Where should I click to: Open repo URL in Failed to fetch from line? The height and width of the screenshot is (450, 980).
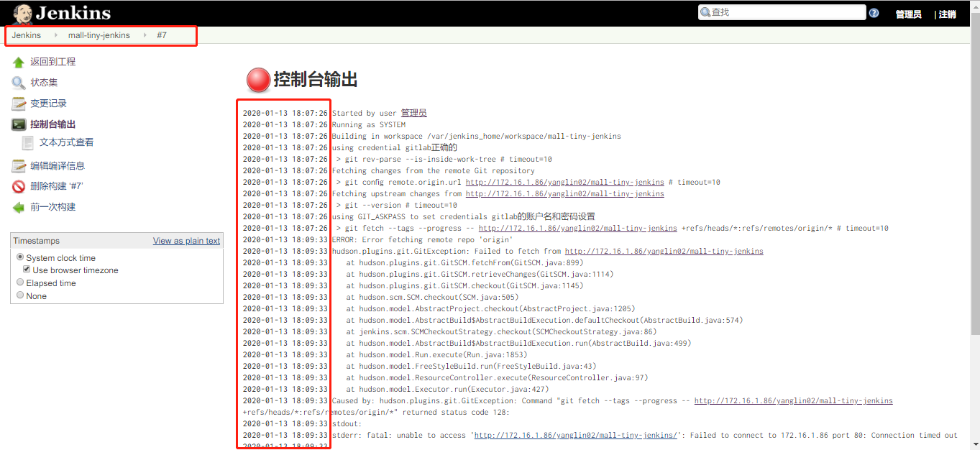664,251
